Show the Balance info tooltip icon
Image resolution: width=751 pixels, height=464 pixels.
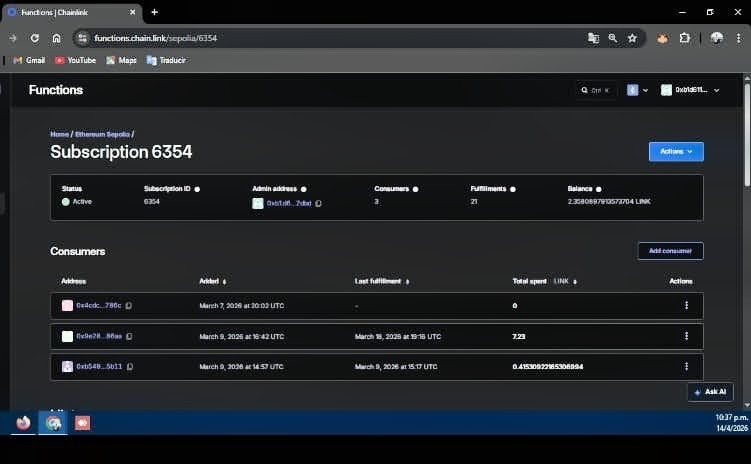[599, 189]
